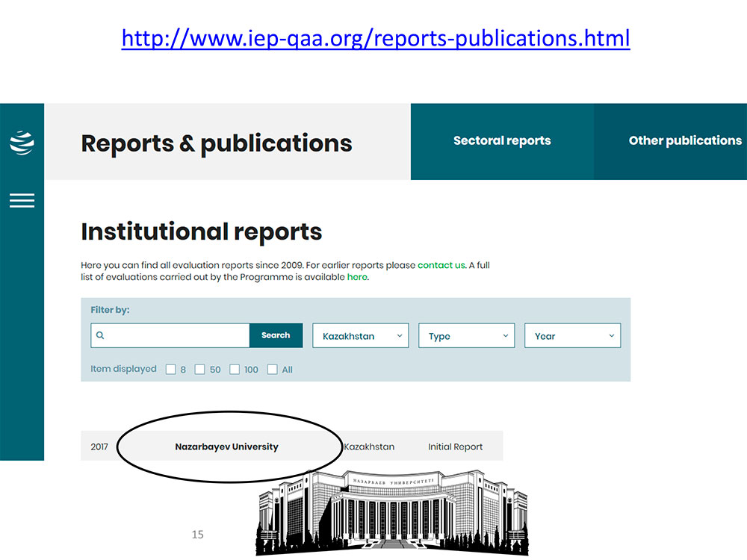The height and width of the screenshot is (560, 747).
Task: Follow the 'contact us' link
Action: [x=441, y=265]
